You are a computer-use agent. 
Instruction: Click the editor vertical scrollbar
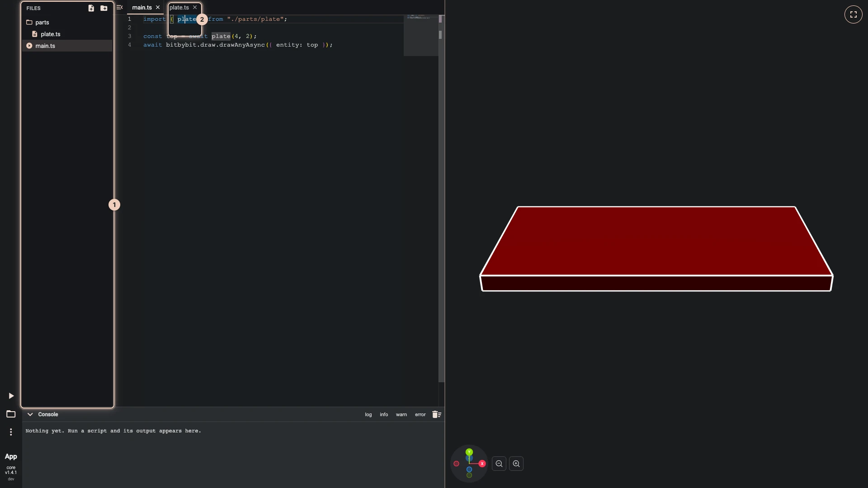point(441,199)
